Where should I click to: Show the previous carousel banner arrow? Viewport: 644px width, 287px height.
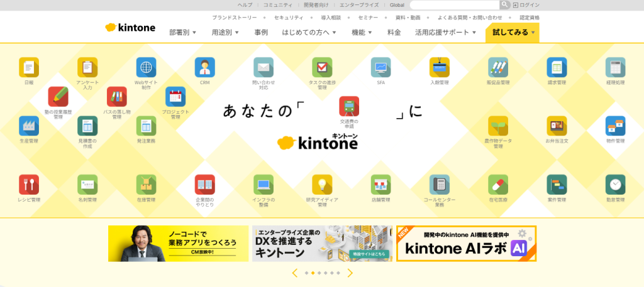click(294, 273)
